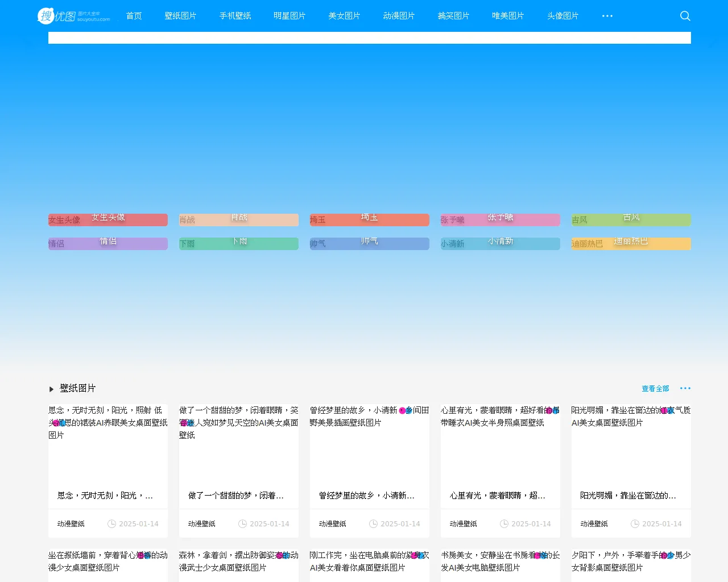
Task: Click the teal 下雨 tag
Action: 239,244
